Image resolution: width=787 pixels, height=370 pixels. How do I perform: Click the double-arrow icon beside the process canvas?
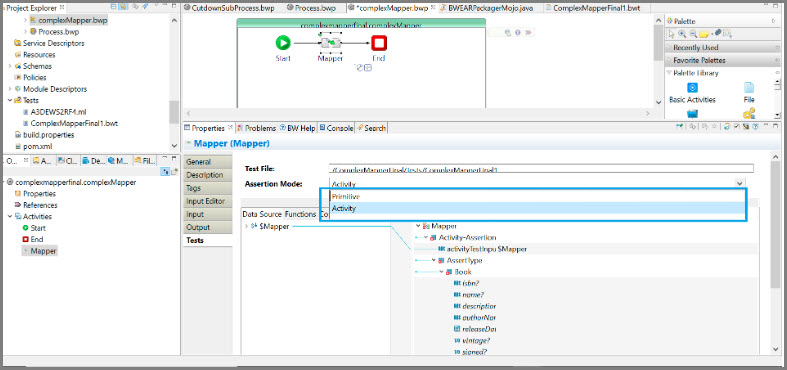click(528, 33)
